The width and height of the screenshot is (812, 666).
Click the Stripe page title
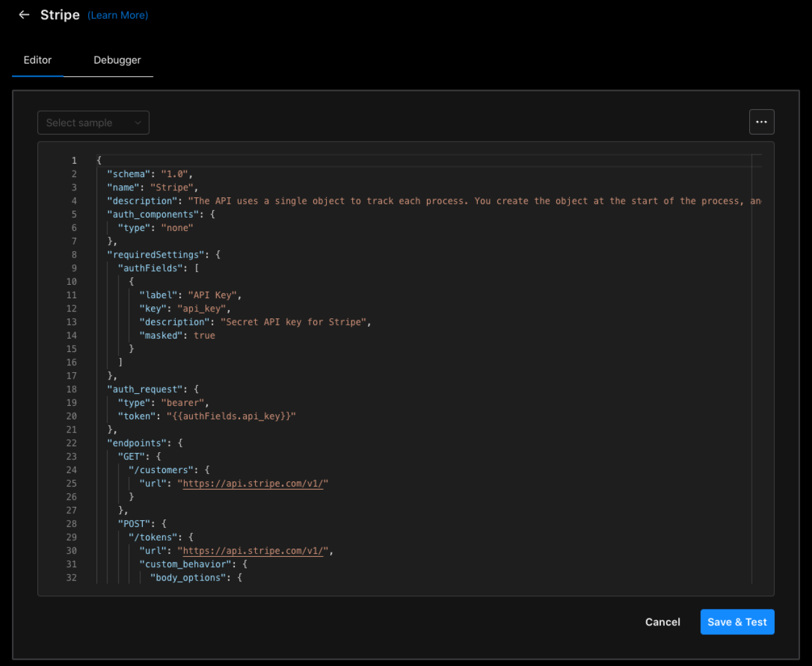click(60, 15)
